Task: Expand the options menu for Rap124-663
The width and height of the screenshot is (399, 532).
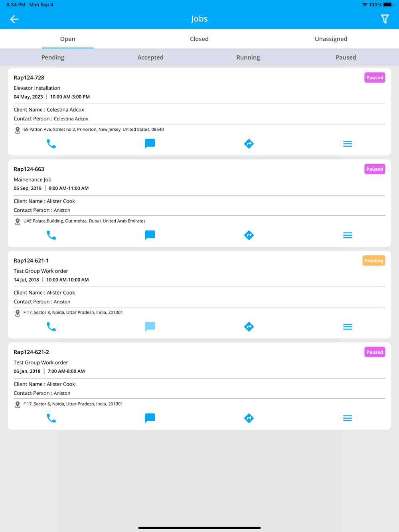Action: point(348,235)
